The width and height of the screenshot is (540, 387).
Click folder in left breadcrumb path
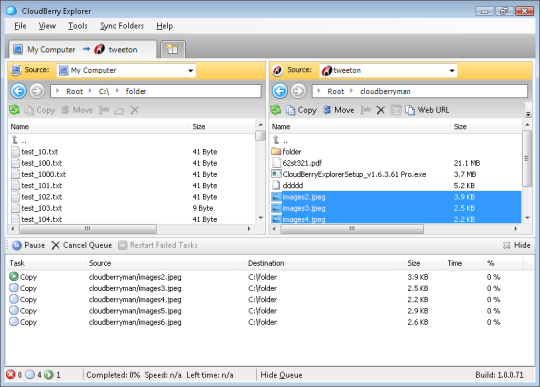(x=136, y=91)
